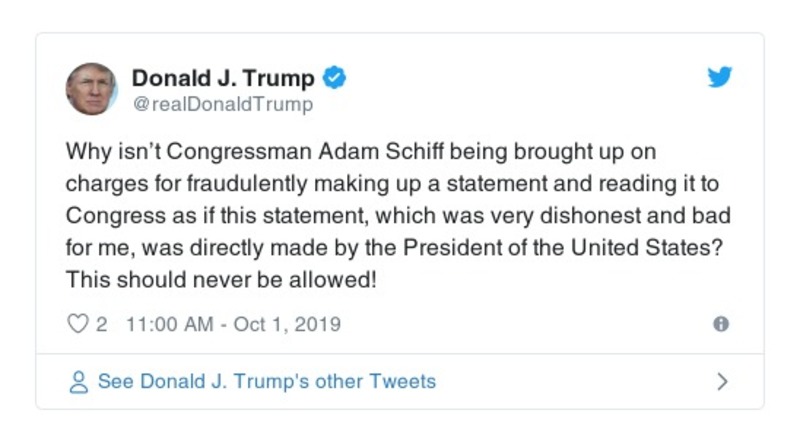Like the tweet with the heart icon
The image size is (800, 445).
(x=77, y=324)
